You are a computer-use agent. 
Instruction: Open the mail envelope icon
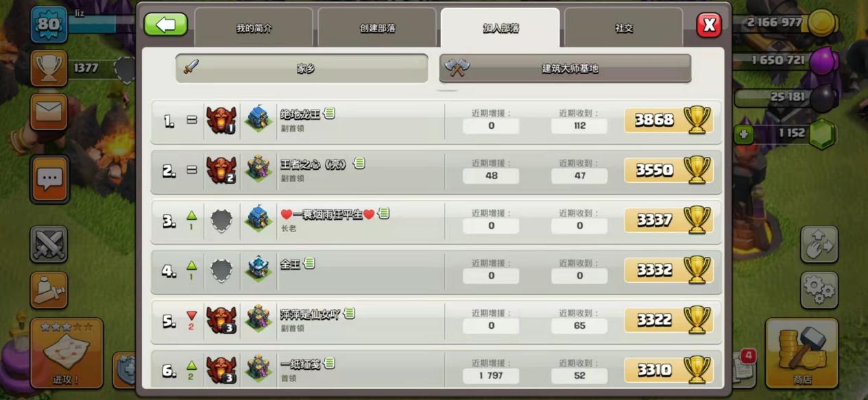49,112
